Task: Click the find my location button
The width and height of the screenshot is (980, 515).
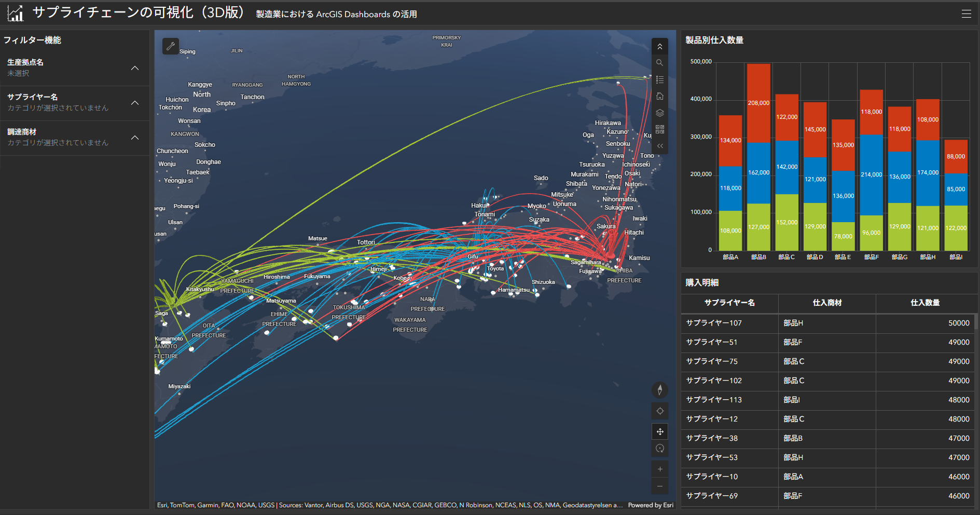Action: click(x=659, y=411)
